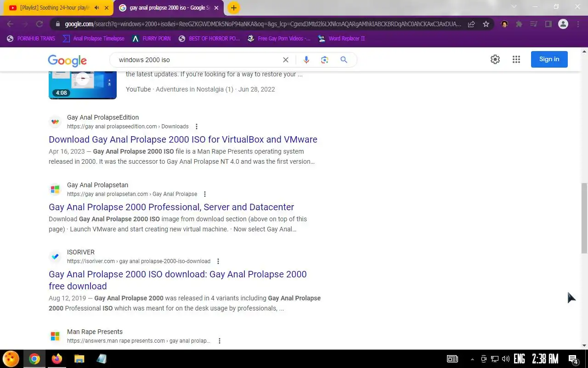The image size is (588, 368).
Task: Launch Firefox from the taskbar
Action: pos(57,359)
